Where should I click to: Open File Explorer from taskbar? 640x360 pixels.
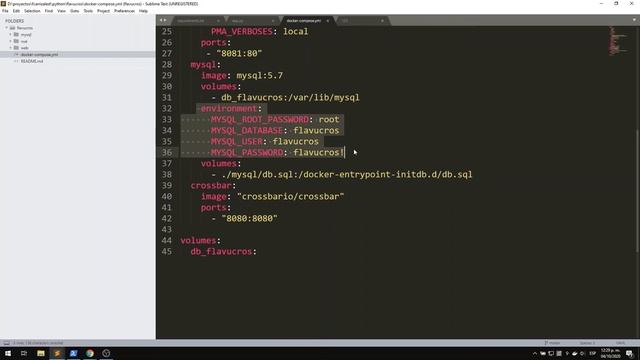coord(41,353)
